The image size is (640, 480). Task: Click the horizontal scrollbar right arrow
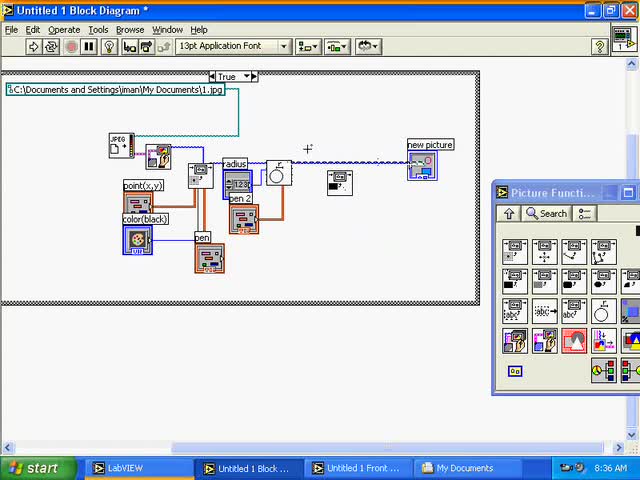(x=619, y=448)
